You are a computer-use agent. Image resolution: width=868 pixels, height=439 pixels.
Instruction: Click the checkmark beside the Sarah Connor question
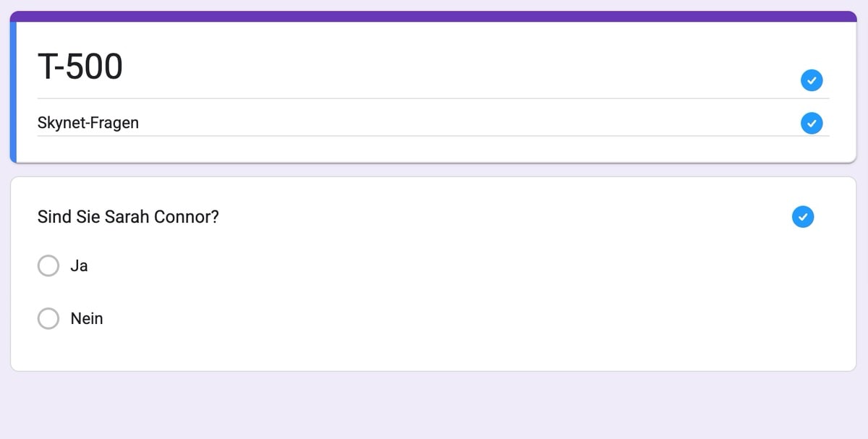tap(803, 216)
